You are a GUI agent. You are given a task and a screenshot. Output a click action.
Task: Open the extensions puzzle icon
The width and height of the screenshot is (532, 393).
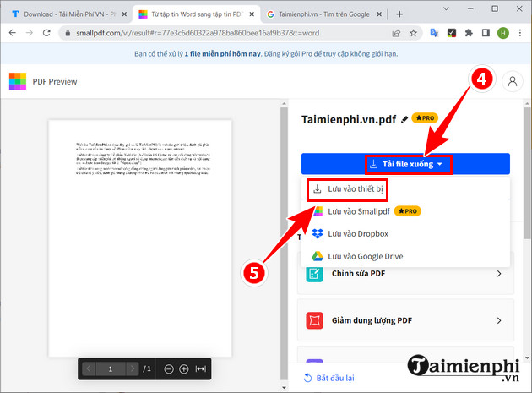pyautogui.click(x=469, y=33)
